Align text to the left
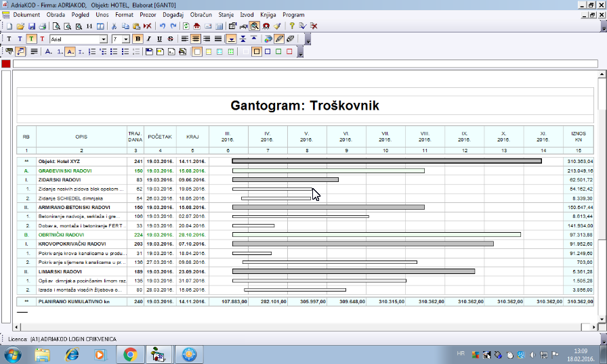The image size is (607, 364). [185, 39]
